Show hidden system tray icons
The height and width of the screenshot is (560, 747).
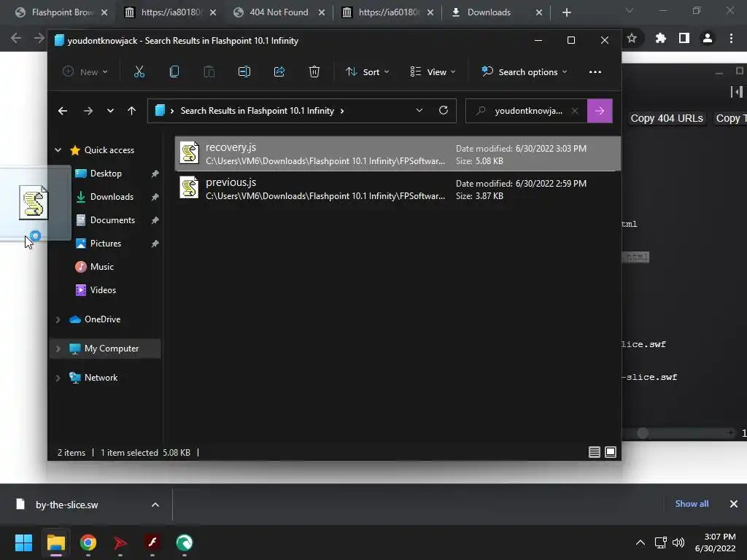640,542
